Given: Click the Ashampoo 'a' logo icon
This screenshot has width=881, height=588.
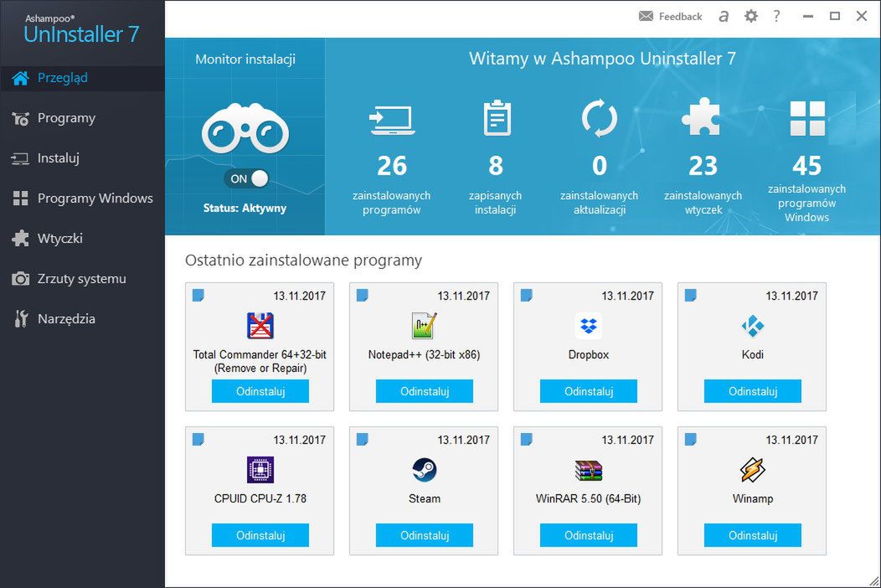Looking at the screenshot, I should tap(724, 16).
